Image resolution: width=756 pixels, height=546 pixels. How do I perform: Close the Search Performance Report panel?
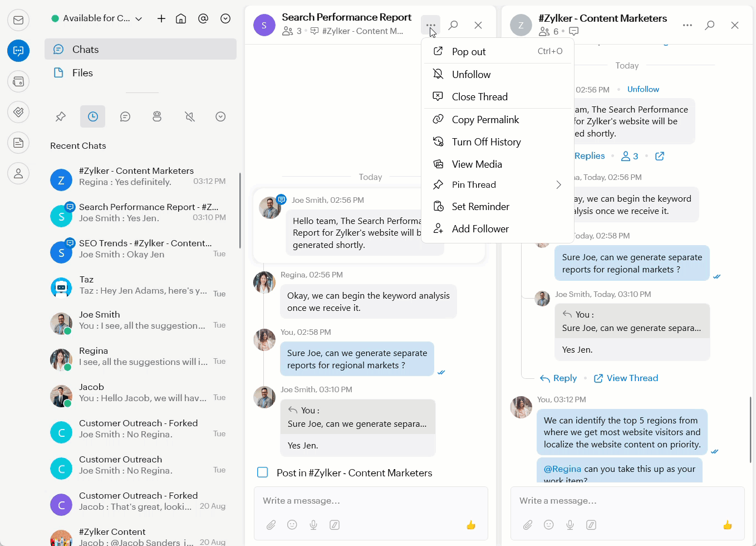[478, 25]
